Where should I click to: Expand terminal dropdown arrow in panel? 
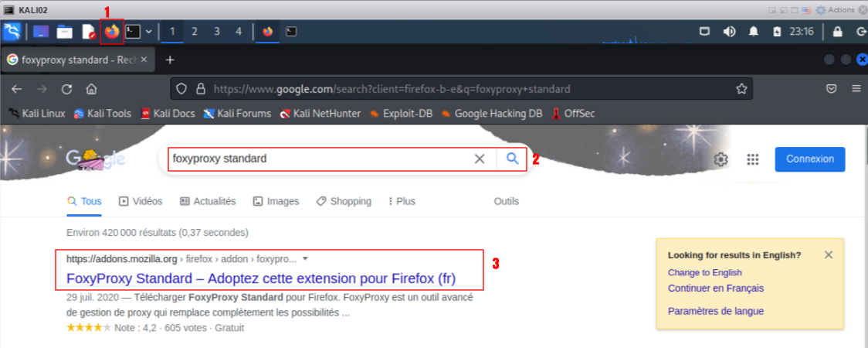149,32
